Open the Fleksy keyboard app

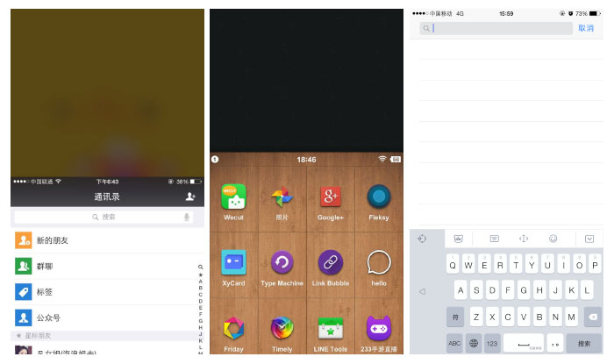378,196
